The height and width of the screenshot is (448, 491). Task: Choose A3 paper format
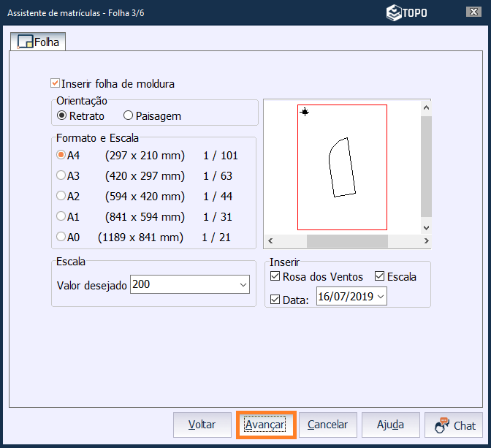pyautogui.click(x=61, y=175)
